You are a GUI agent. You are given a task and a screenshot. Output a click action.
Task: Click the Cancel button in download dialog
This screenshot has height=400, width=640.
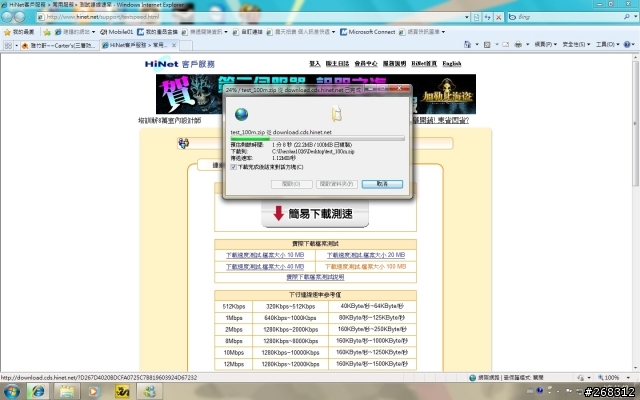coord(382,184)
